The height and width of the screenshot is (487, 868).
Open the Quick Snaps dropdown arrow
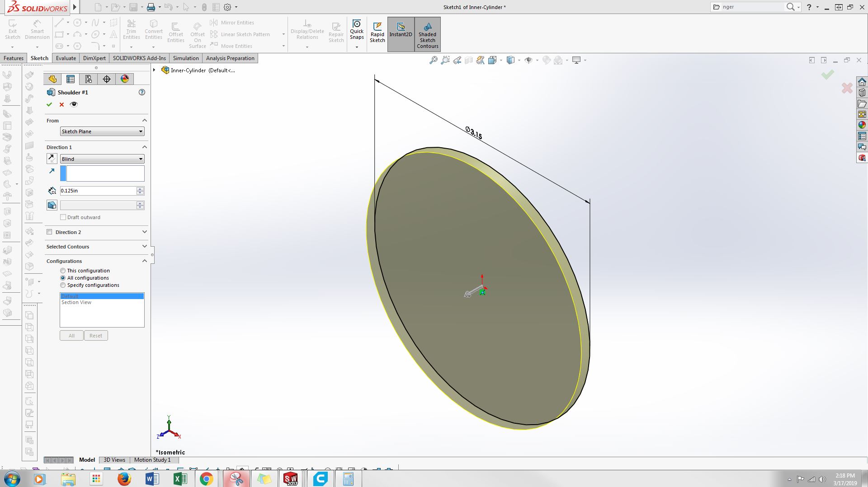click(x=357, y=47)
